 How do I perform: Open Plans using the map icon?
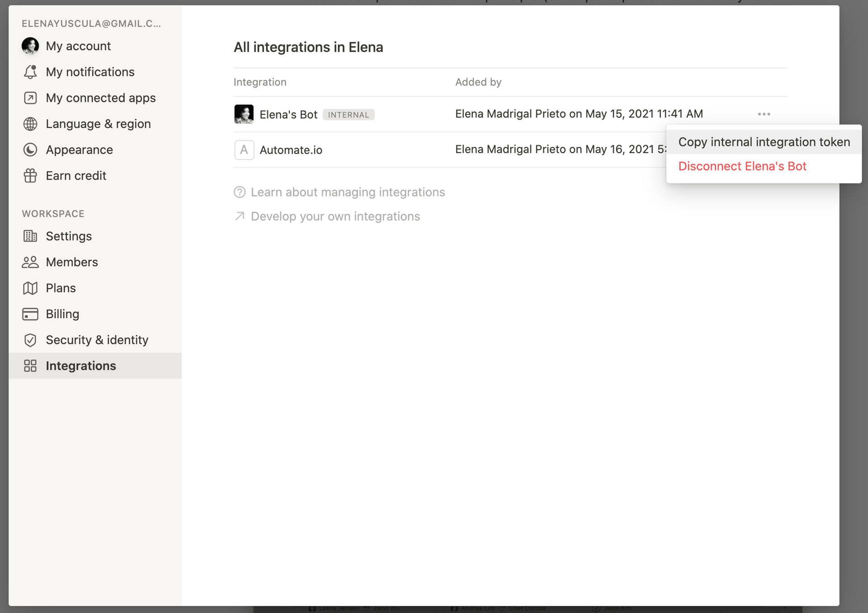tap(30, 288)
